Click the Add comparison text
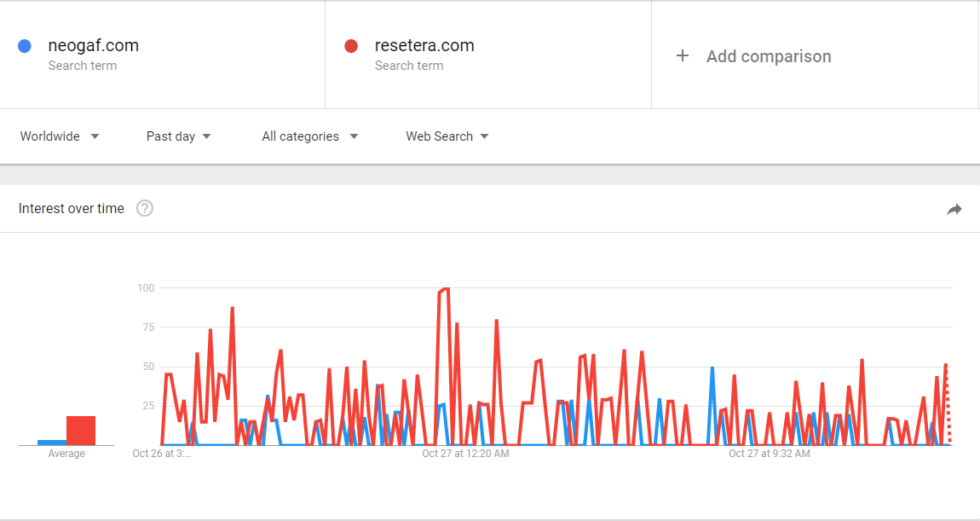 769,56
